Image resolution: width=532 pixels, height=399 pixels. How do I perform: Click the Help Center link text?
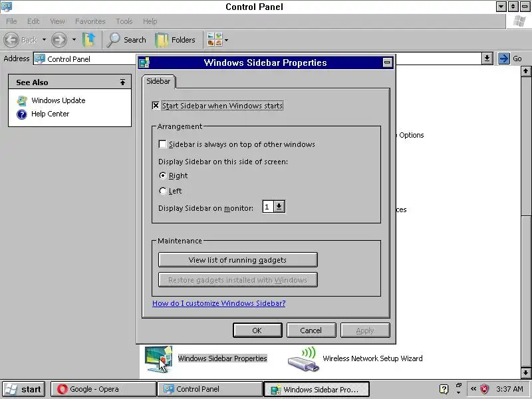pos(51,114)
